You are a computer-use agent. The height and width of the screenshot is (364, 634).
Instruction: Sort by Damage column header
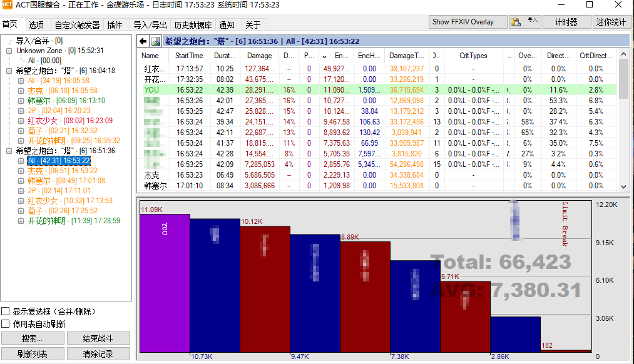pos(260,56)
